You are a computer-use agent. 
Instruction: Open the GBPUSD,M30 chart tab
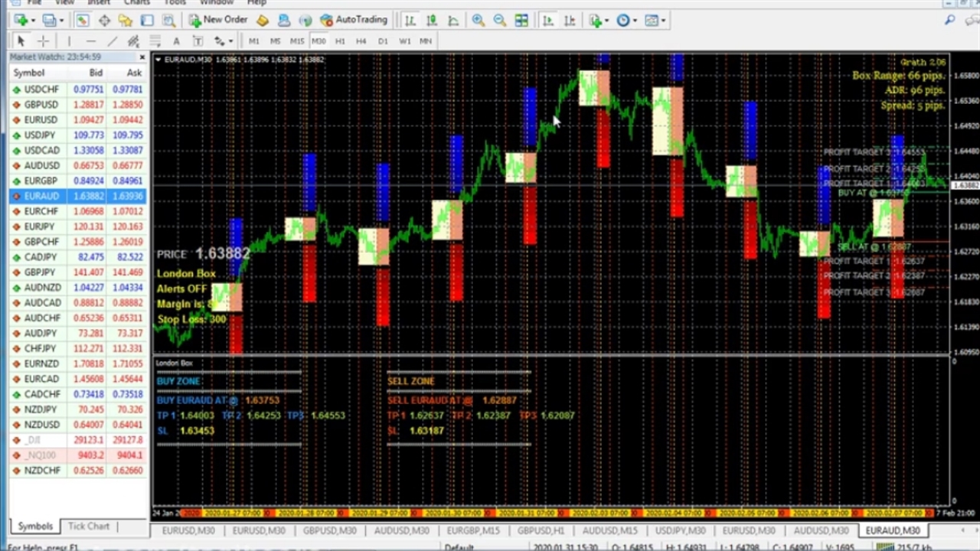click(x=329, y=530)
